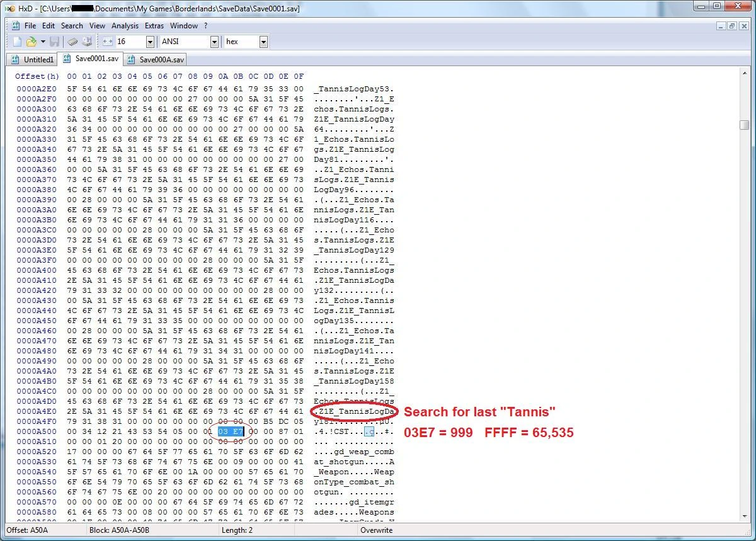The width and height of the screenshot is (756, 541).
Task: Click offset label 0000A300
Action: point(37,109)
